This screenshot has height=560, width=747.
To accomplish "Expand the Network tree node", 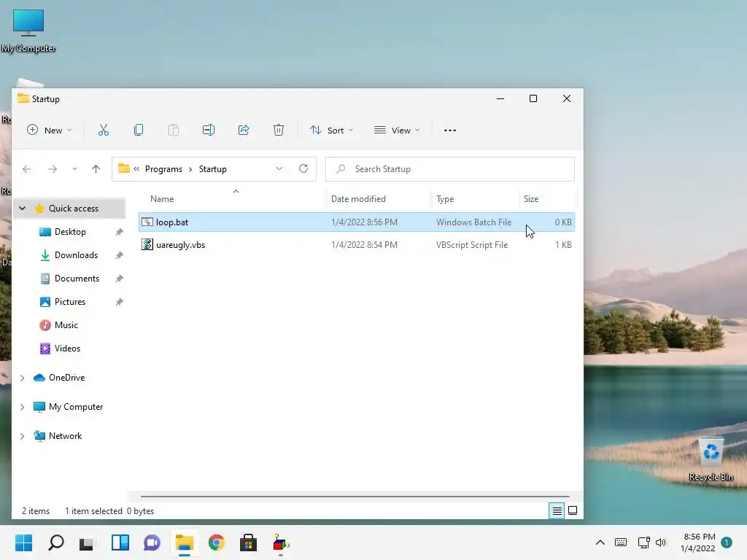I will 23,436.
